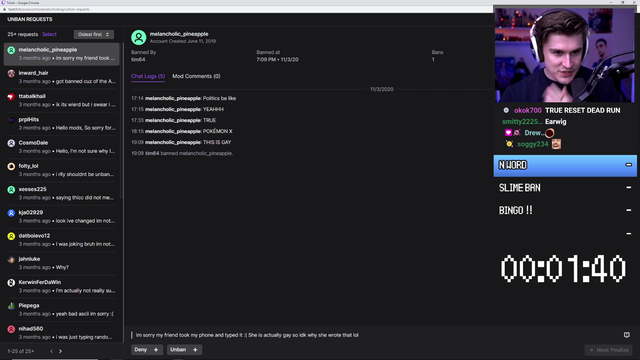Collapse the N WORD overlay row
640x360 pixels.
(x=629, y=165)
